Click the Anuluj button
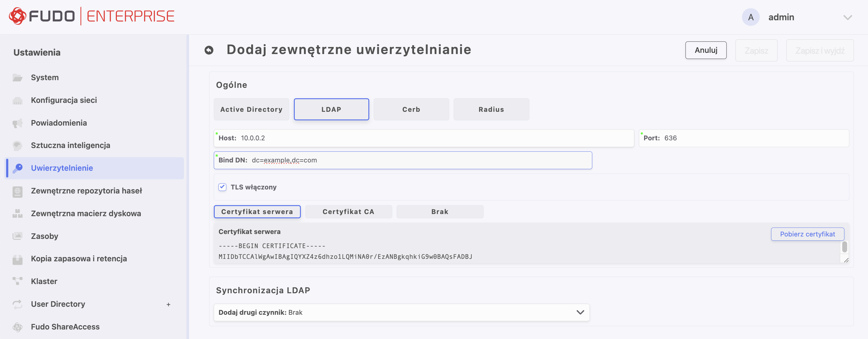The height and width of the screenshot is (339, 868). click(x=705, y=50)
